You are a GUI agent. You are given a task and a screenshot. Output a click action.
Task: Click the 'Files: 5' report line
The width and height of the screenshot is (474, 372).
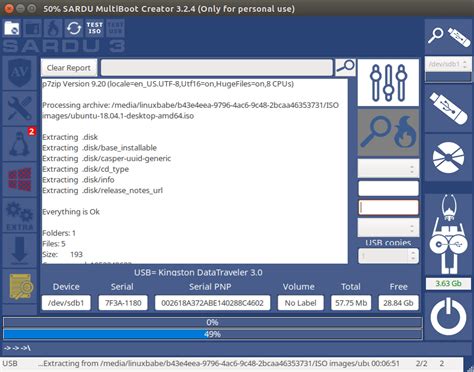(54, 244)
